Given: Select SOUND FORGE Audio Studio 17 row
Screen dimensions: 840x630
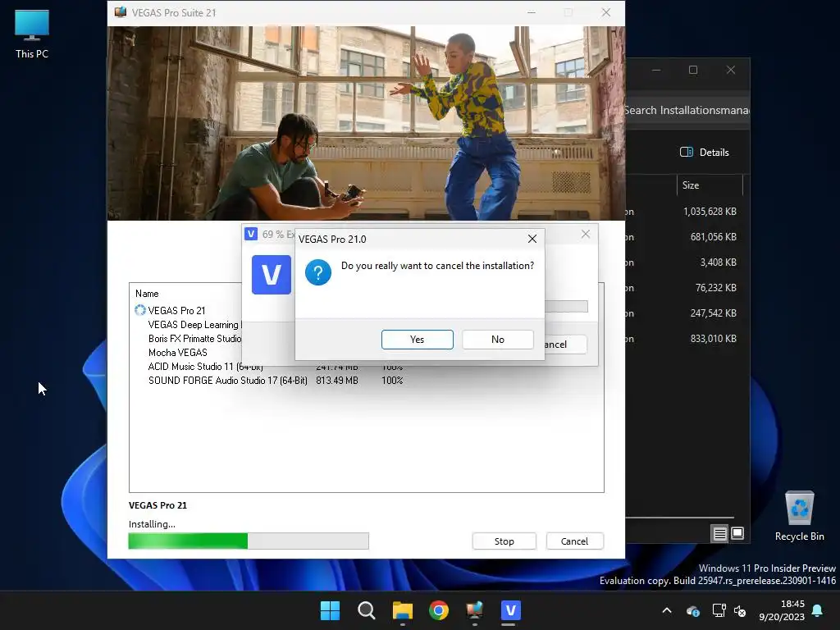Looking at the screenshot, I should (x=228, y=381).
